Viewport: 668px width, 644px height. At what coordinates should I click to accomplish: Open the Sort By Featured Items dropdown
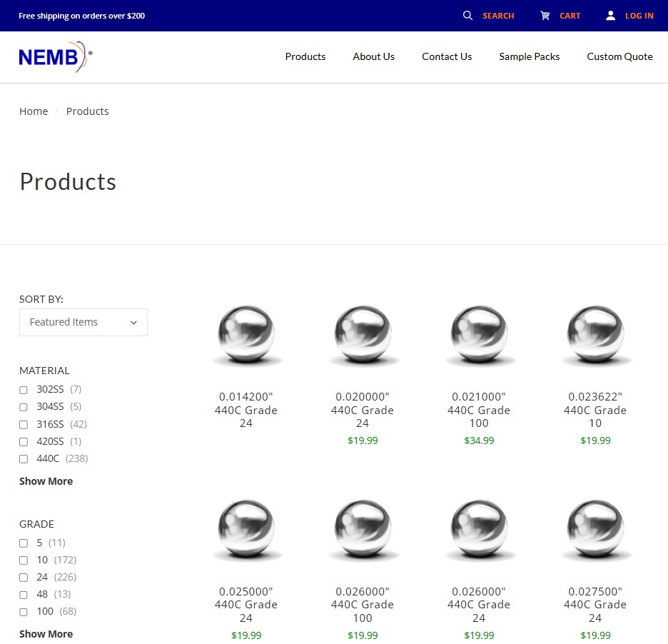(x=83, y=322)
